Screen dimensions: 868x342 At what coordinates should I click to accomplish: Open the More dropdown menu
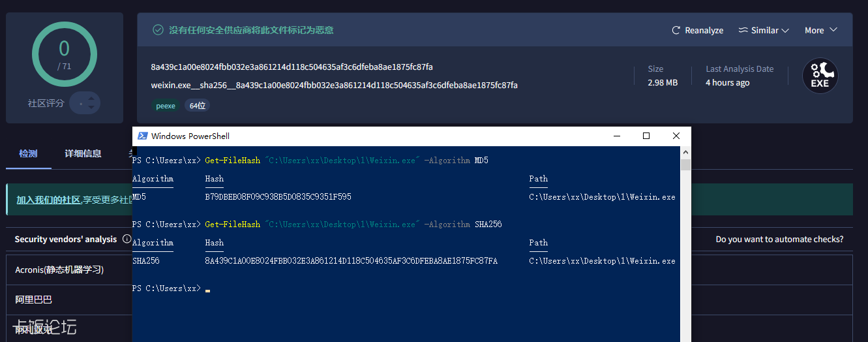(820, 31)
